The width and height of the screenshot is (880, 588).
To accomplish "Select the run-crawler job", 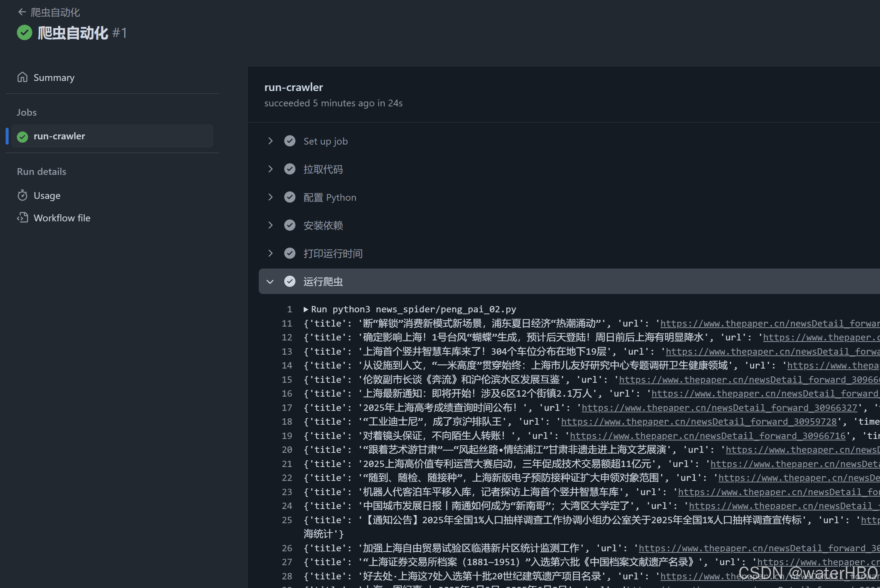I will pyautogui.click(x=59, y=136).
